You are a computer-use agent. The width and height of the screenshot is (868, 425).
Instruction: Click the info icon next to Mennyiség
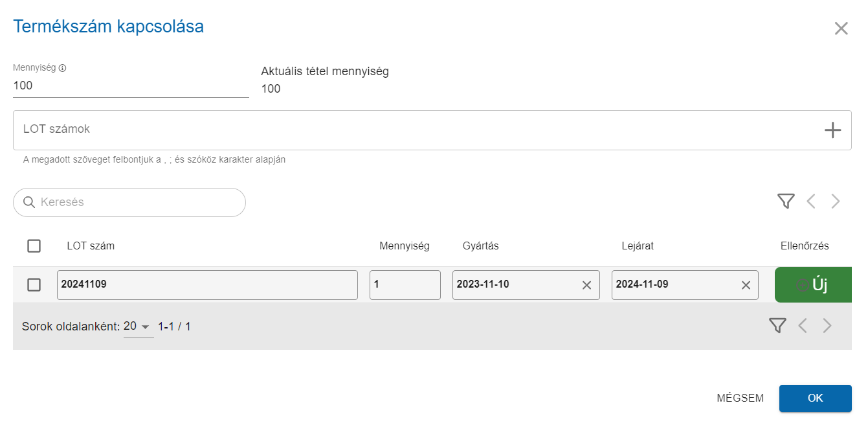click(63, 68)
